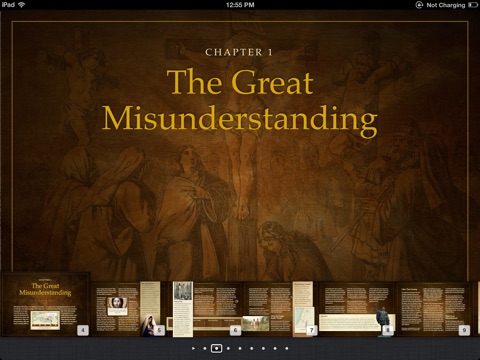Jump to the third chapter dot

228,348
